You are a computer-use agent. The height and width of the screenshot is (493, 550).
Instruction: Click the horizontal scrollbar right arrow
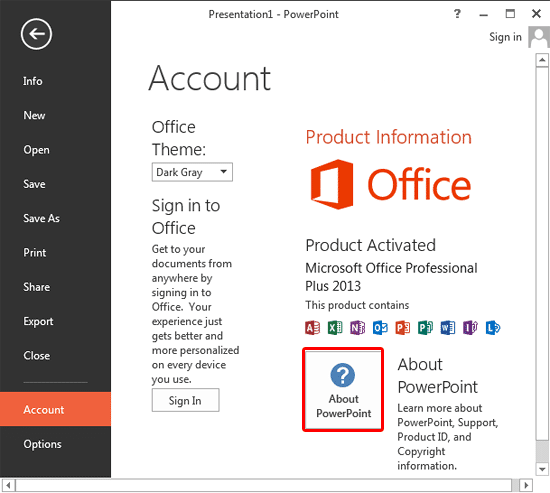(x=526, y=486)
